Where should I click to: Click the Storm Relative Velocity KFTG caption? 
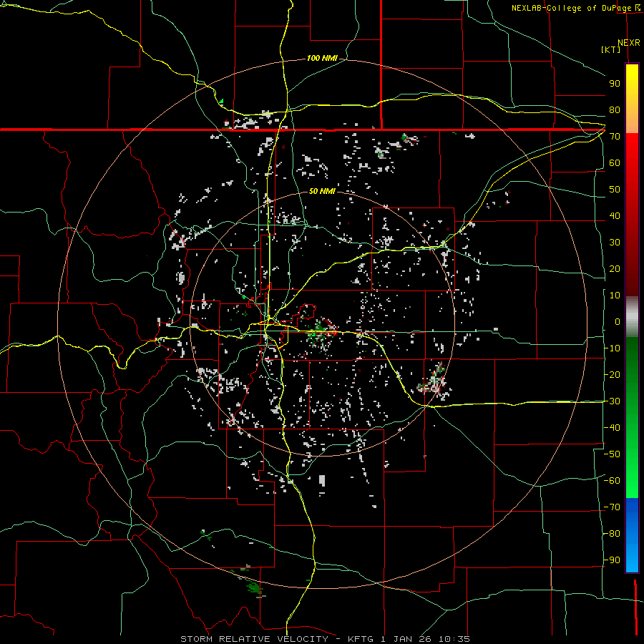325,639
